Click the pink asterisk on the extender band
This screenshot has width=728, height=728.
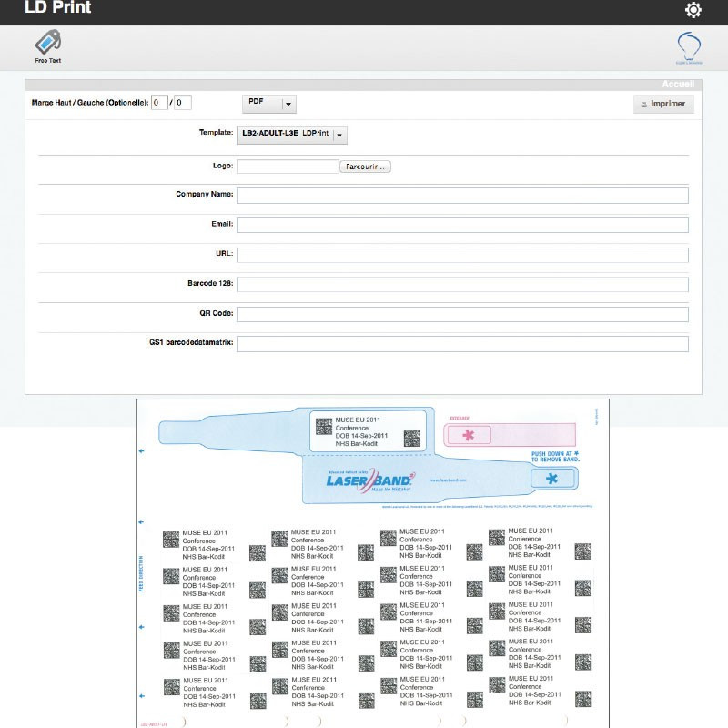click(469, 436)
